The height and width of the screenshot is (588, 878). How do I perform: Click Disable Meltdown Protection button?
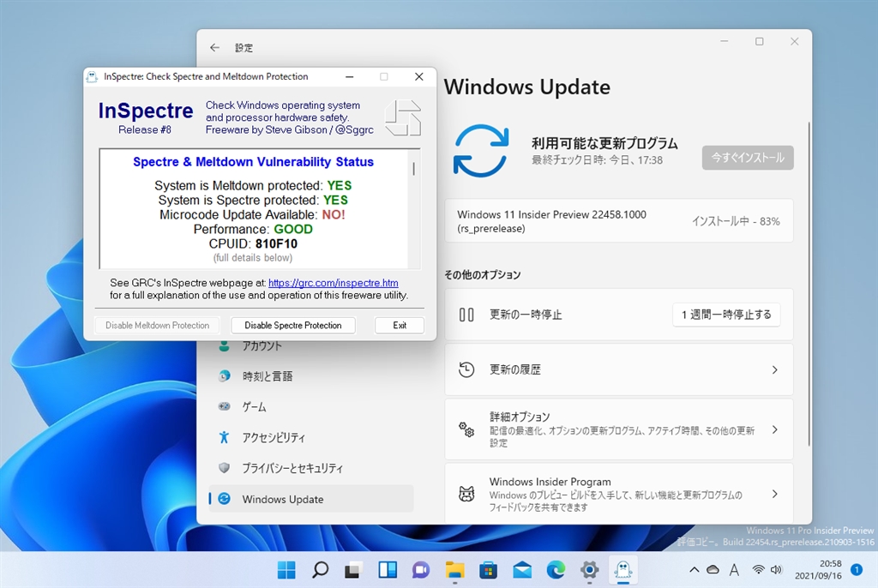tap(158, 326)
